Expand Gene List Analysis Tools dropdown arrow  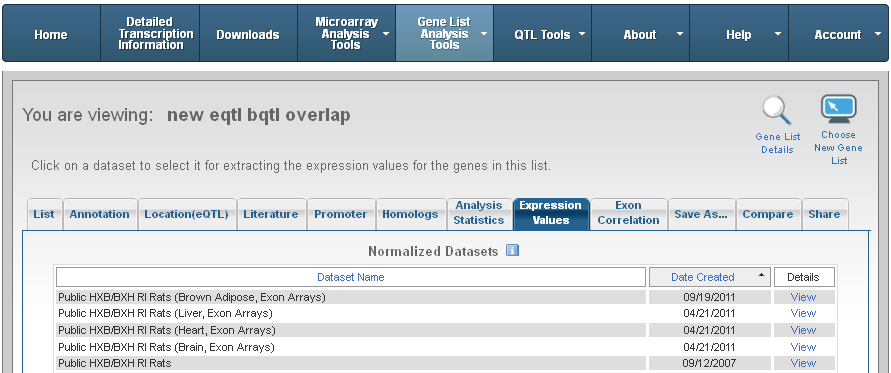[x=484, y=34]
